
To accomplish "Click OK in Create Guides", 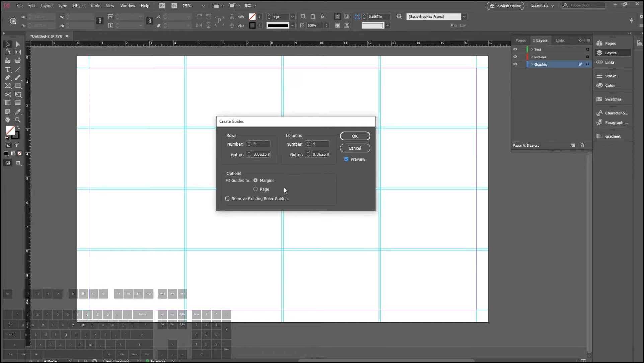I will click(355, 136).
